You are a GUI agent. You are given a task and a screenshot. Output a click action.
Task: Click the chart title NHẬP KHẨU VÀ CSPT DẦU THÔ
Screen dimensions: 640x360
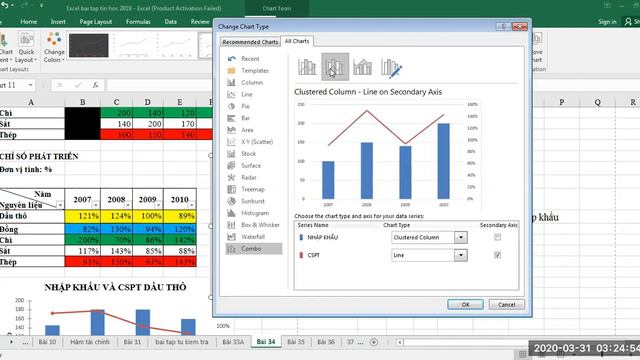116,287
